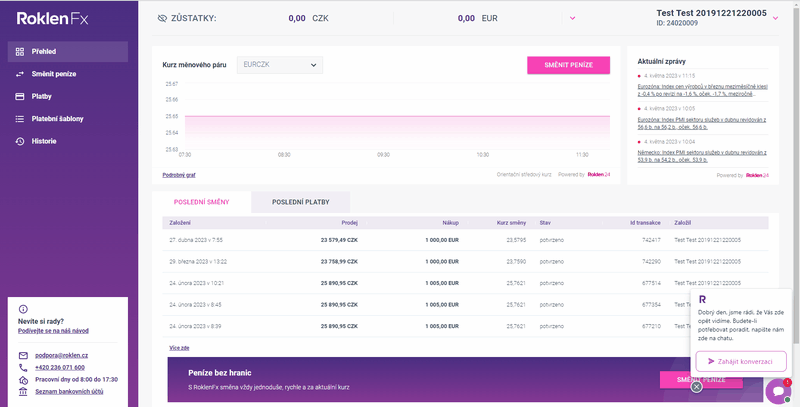Open Platby in the sidebar
Screen dimensions: 800x407
pos(68,96)
